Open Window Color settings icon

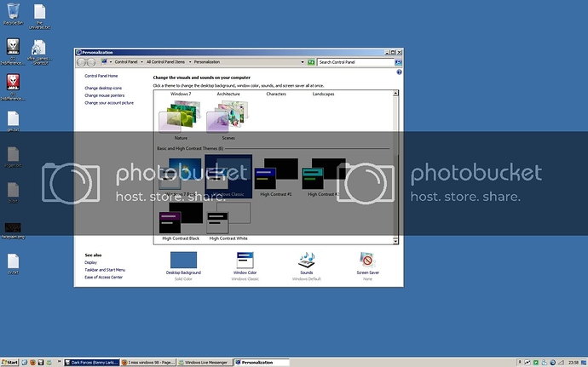245,261
